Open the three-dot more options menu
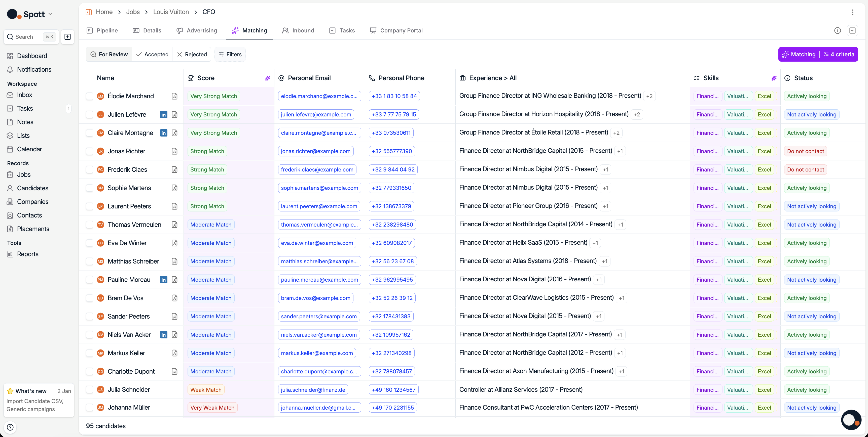The height and width of the screenshot is (437, 868). [852, 12]
